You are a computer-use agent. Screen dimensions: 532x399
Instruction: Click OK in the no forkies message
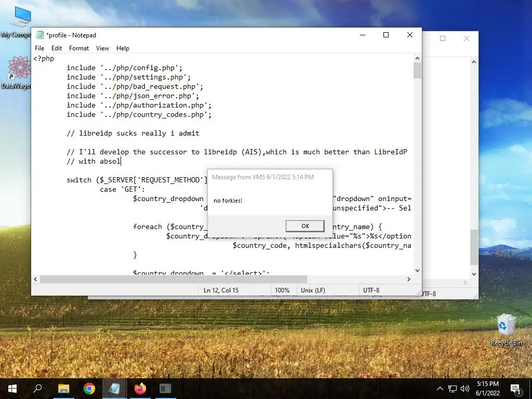305,226
